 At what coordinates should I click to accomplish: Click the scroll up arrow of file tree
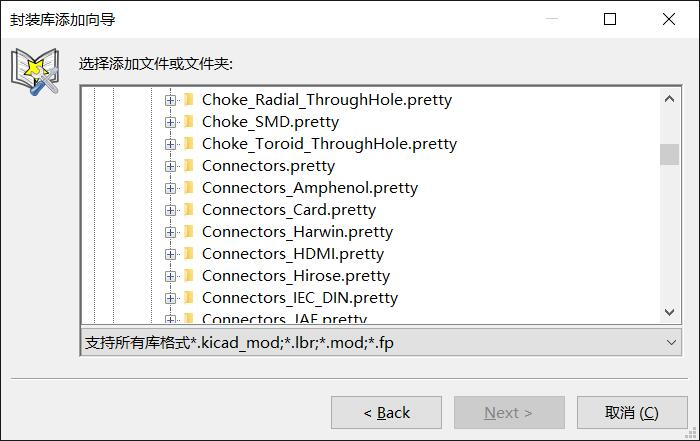pyautogui.click(x=669, y=99)
